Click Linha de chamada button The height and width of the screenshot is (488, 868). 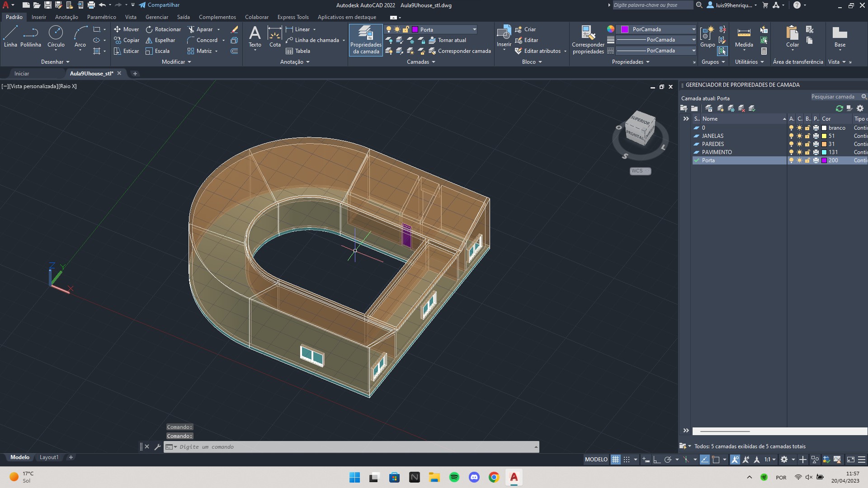coord(312,40)
